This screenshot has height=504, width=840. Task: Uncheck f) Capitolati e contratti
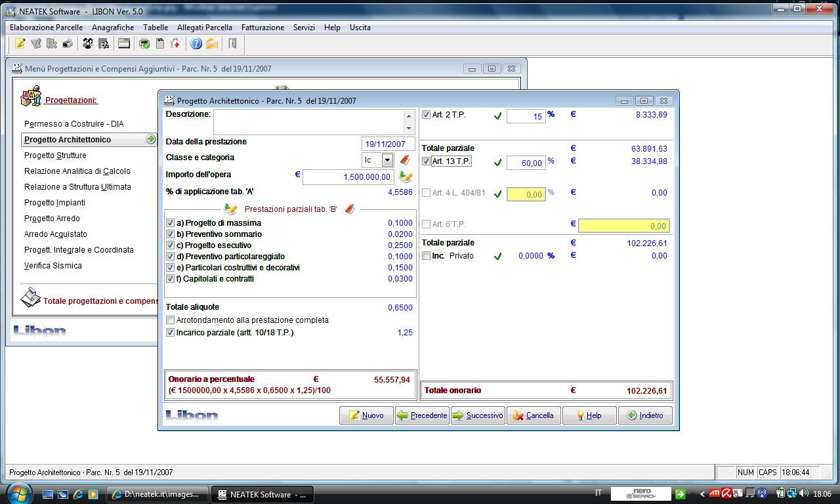[x=171, y=279]
